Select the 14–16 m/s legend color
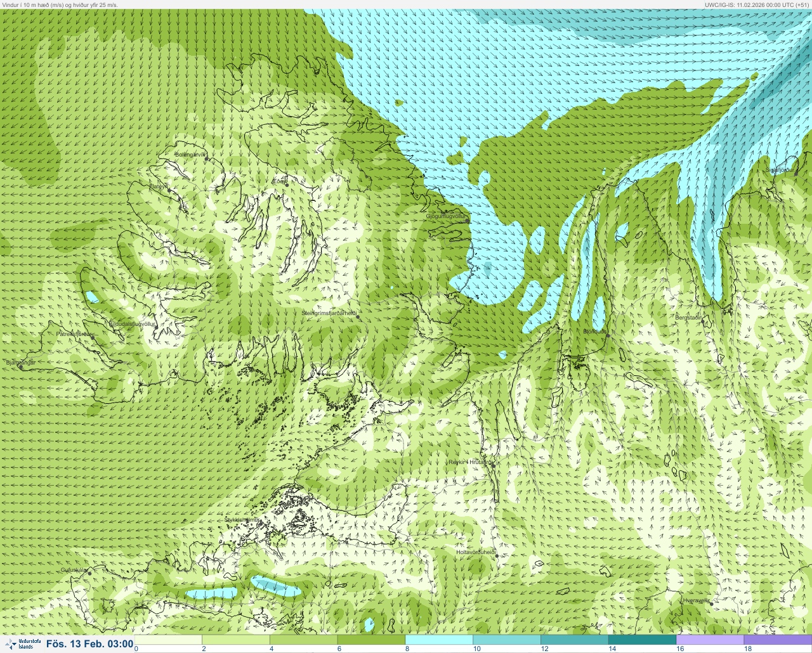The image size is (812, 653). (x=642, y=640)
